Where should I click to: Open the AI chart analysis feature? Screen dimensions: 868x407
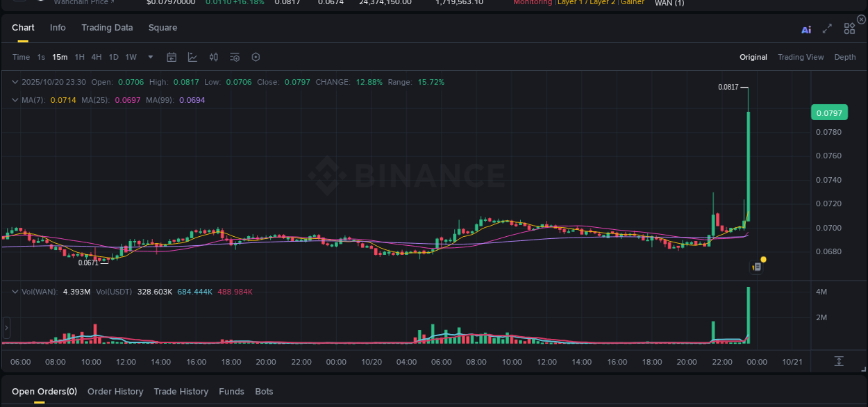[x=806, y=28]
